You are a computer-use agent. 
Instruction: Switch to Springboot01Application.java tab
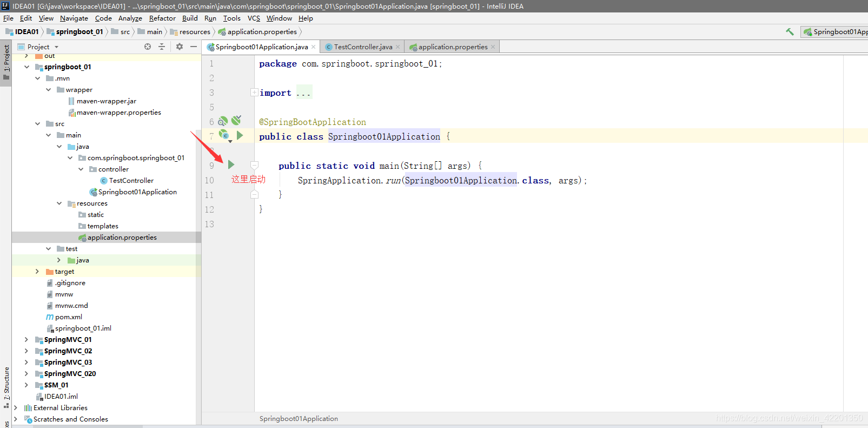point(261,47)
